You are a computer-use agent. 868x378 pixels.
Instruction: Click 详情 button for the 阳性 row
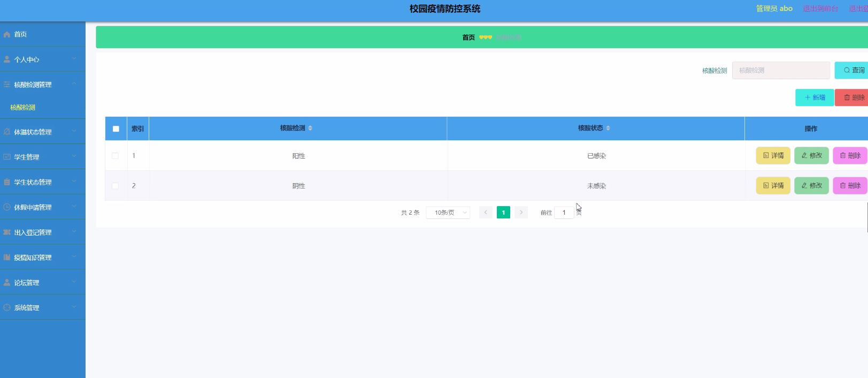pos(773,156)
